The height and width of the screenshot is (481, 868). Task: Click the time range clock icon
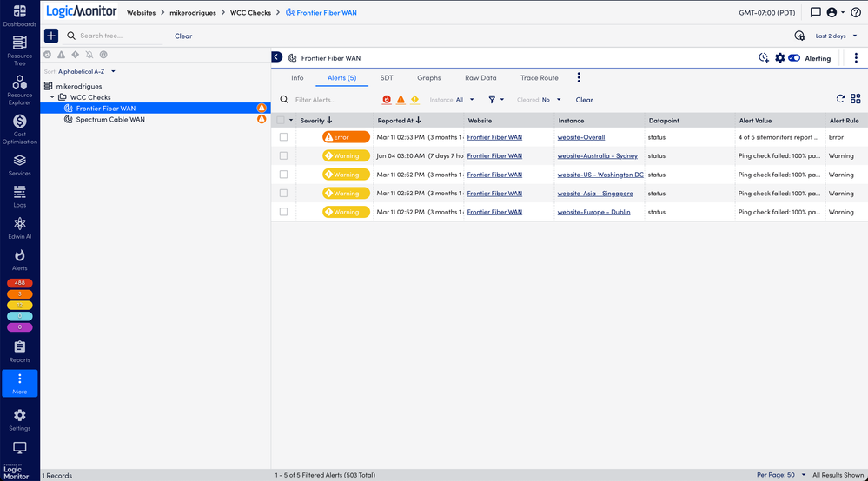click(798, 36)
